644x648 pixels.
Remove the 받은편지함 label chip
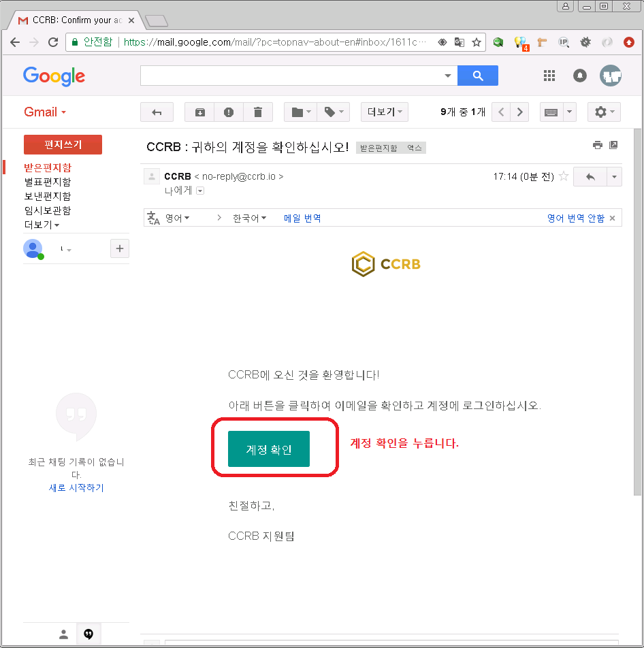point(414,148)
